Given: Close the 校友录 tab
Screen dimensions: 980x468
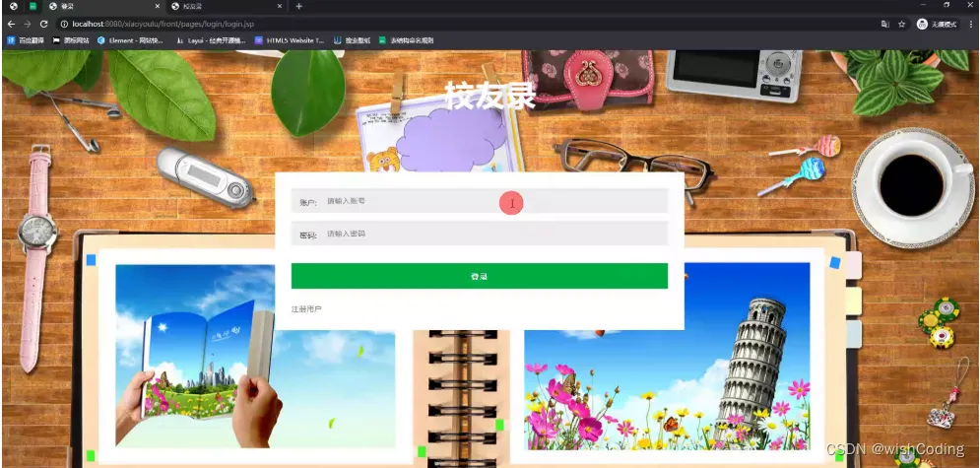Looking at the screenshot, I should [280, 6].
